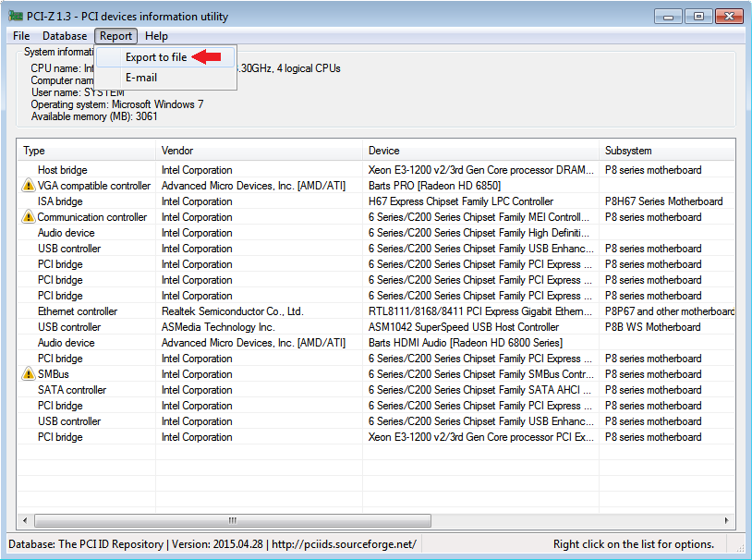Select the ISA bridge row
The width and height of the screenshot is (752, 560).
pyautogui.click(x=376, y=201)
